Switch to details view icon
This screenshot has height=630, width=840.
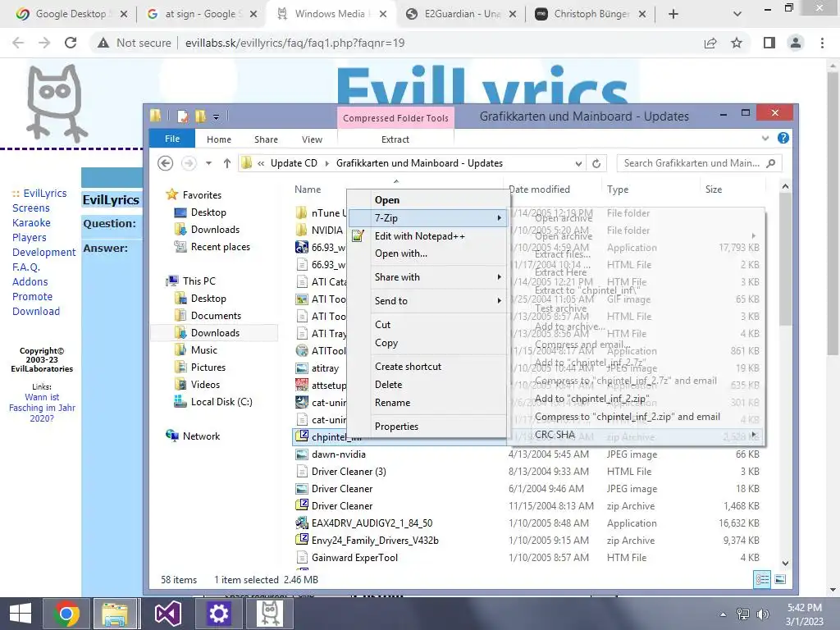coord(762,579)
